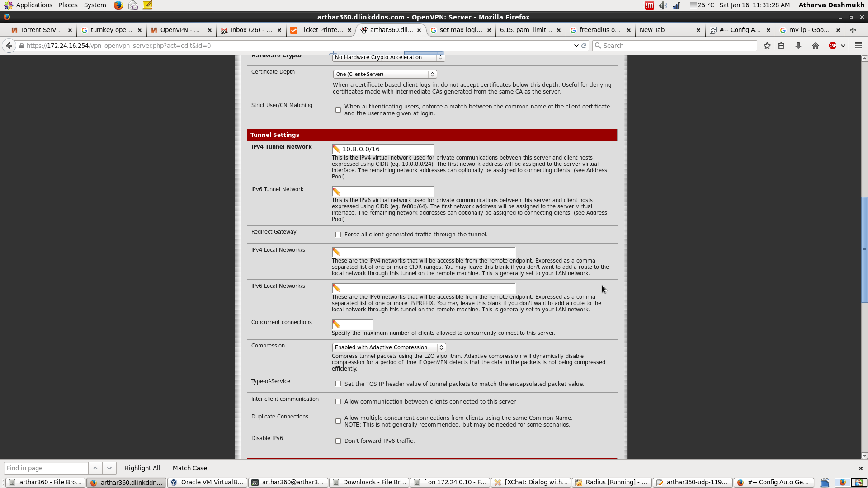This screenshot has height=488, width=868.
Task: Toggle Strict User/CN Matching checkbox
Action: pyautogui.click(x=338, y=110)
